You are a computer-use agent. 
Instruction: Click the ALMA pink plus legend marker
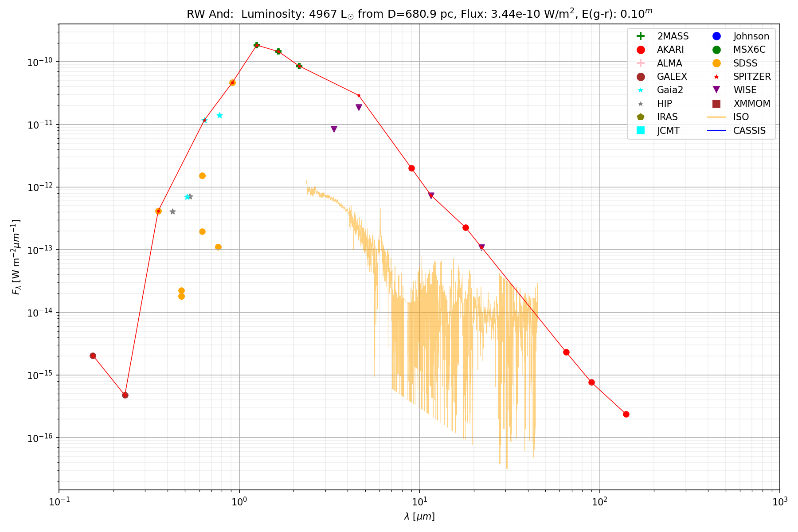(x=640, y=63)
